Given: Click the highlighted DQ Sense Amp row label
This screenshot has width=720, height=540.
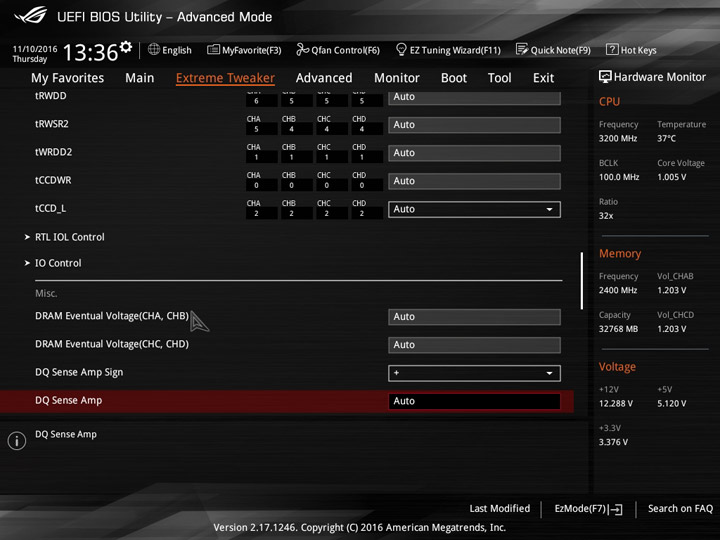Looking at the screenshot, I should (68, 400).
